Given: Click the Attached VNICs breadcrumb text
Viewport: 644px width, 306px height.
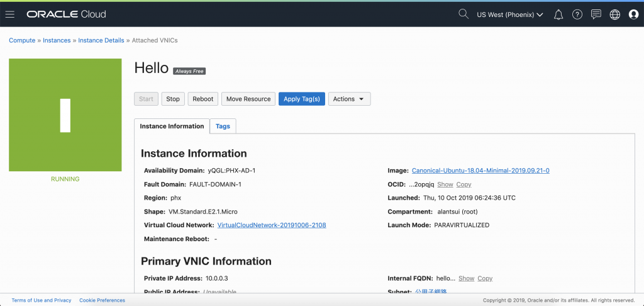Looking at the screenshot, I should click(x=155, y=40).
